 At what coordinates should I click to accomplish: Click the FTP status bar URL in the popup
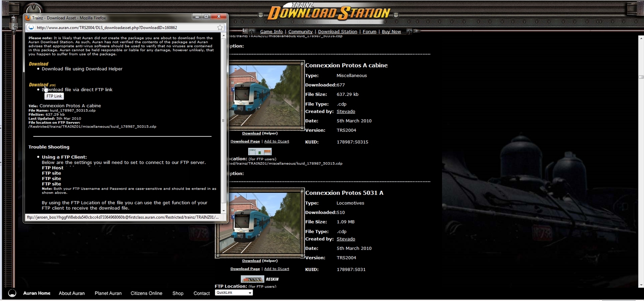[123, 217]
